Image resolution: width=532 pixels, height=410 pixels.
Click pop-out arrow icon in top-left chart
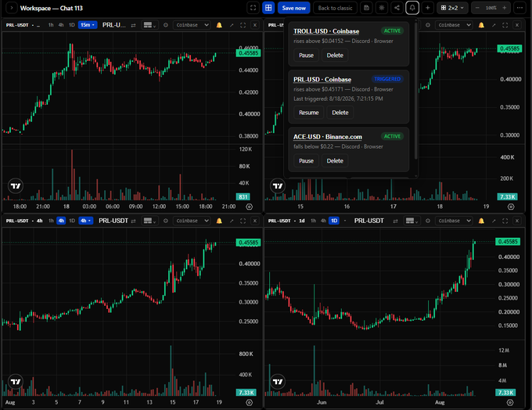232,25
